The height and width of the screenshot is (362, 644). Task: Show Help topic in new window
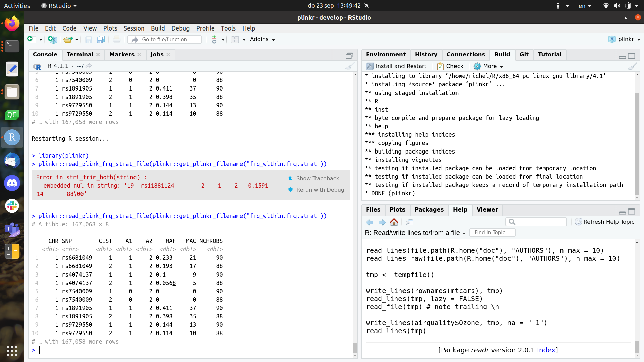click(410, 222)
